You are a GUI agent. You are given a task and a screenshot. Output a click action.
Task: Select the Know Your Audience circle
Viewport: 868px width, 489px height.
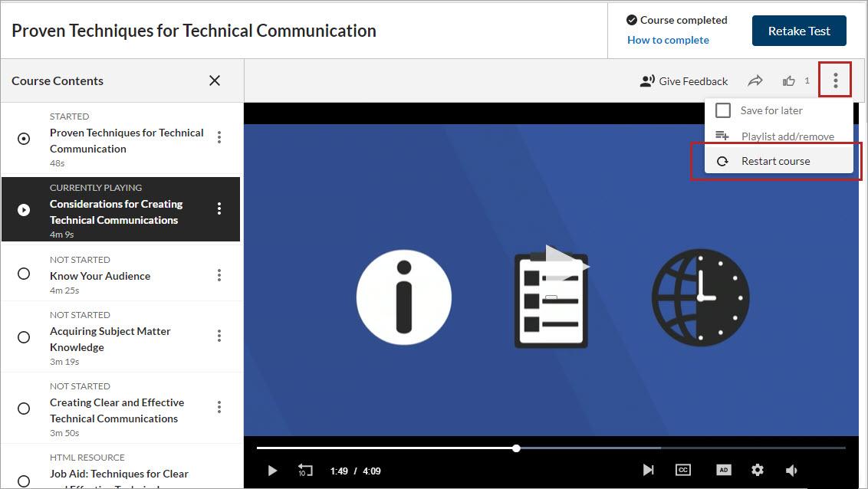click(24, 274)
